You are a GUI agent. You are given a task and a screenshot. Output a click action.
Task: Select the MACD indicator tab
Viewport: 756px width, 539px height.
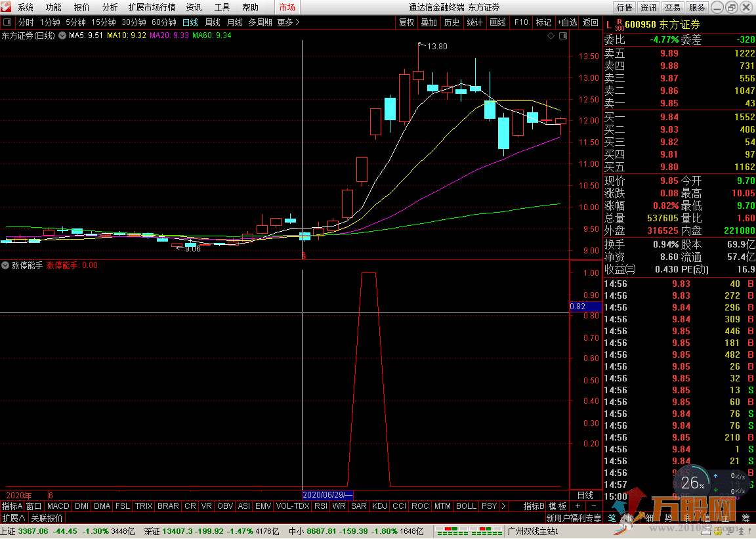58,506
